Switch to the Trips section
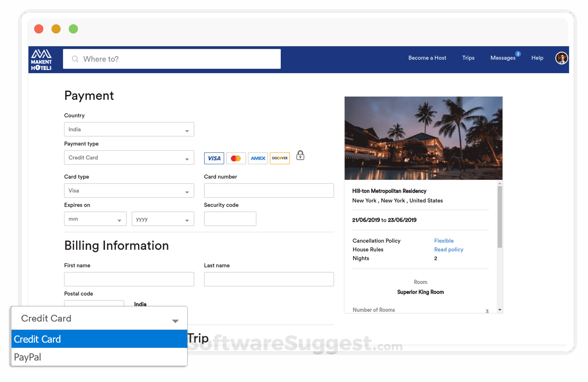 (468, 58)
